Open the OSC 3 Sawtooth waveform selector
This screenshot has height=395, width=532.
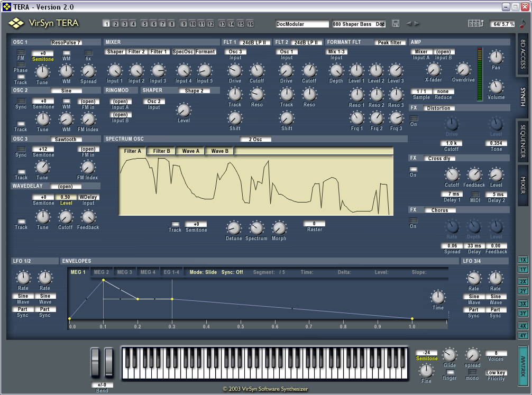click(x=66, y=139)
